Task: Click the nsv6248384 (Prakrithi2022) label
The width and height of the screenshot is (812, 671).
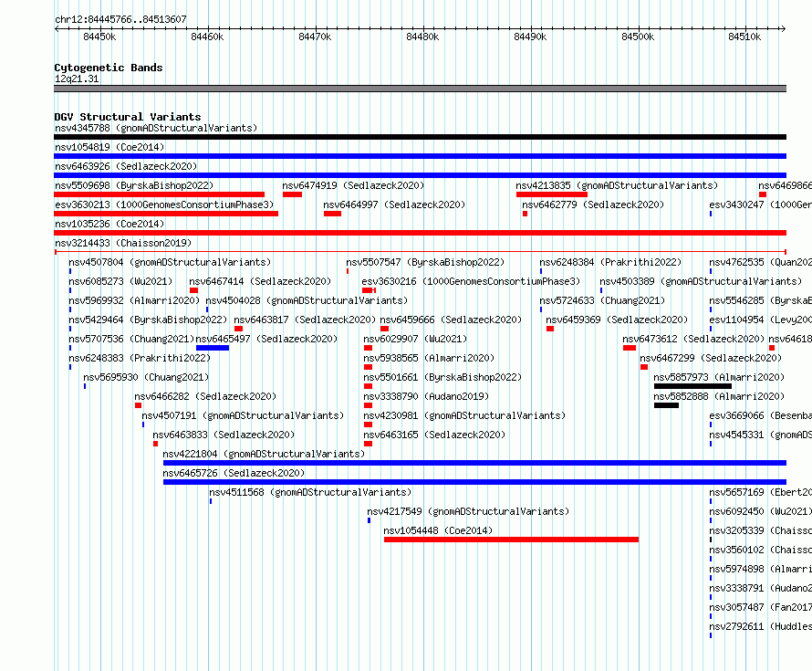Action: coord(610,262)
